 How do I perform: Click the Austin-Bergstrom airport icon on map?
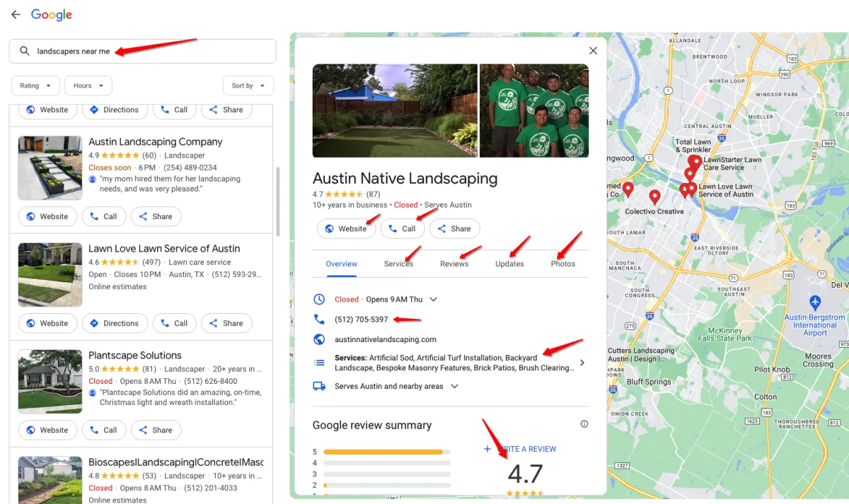point(815,303)
